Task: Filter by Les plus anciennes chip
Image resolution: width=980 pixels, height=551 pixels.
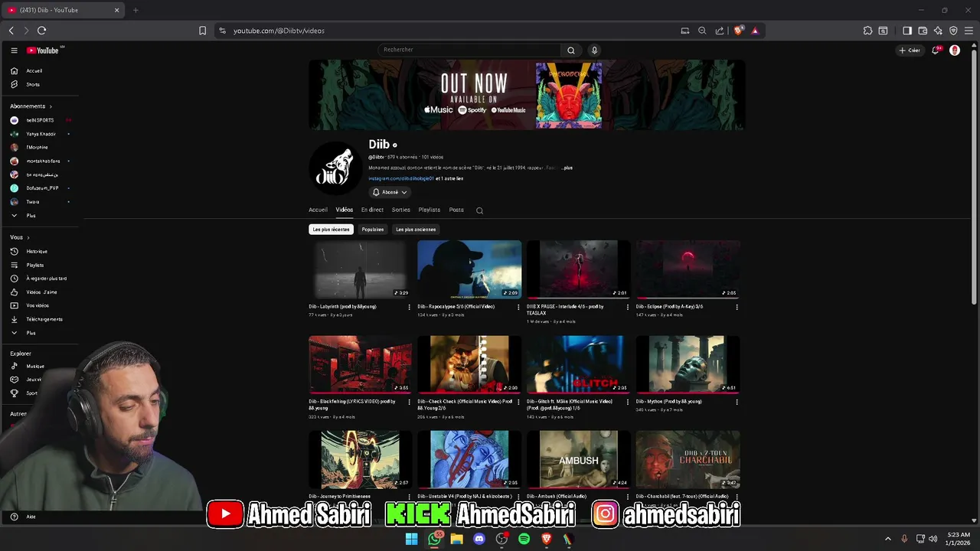Action: [416, 230]
